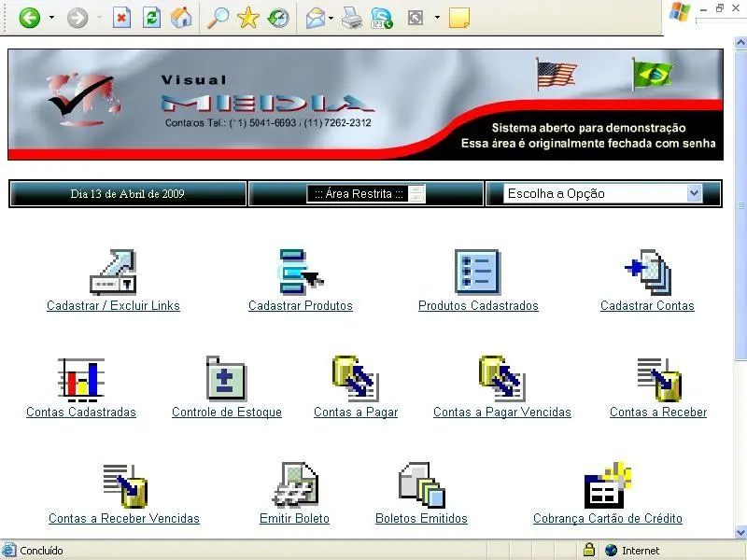Click the 'Cadastrar Contas' documents icon
This screenshot has width=747, height=560.
point(648,272)
